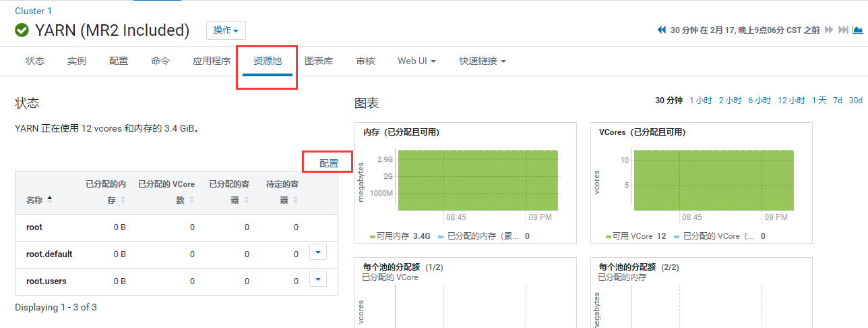Switch to the 实例 tab
The height and width of the screenshot is (328, 868).
point(77,61)
